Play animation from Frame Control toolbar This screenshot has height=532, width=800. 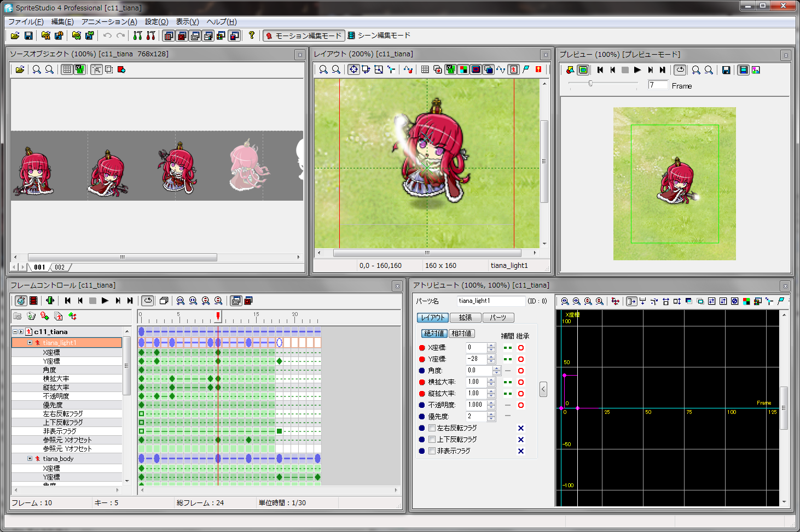click(105, 301)
